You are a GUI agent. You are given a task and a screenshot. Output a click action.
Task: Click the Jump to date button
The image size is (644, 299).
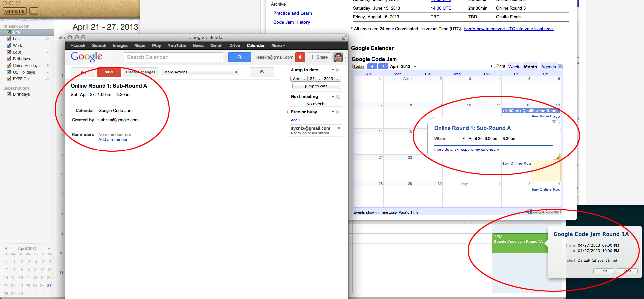click(x=316, y=86)
